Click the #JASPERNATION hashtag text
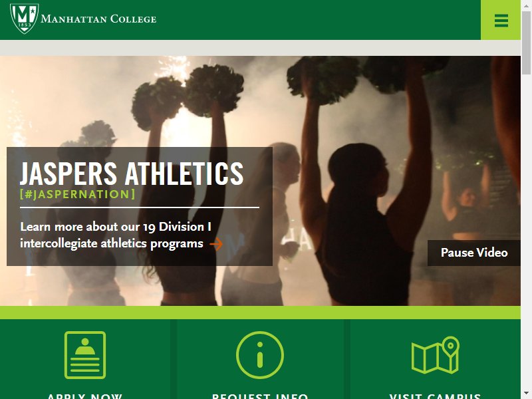The image size is (532, 399). (x=78, y=194)
